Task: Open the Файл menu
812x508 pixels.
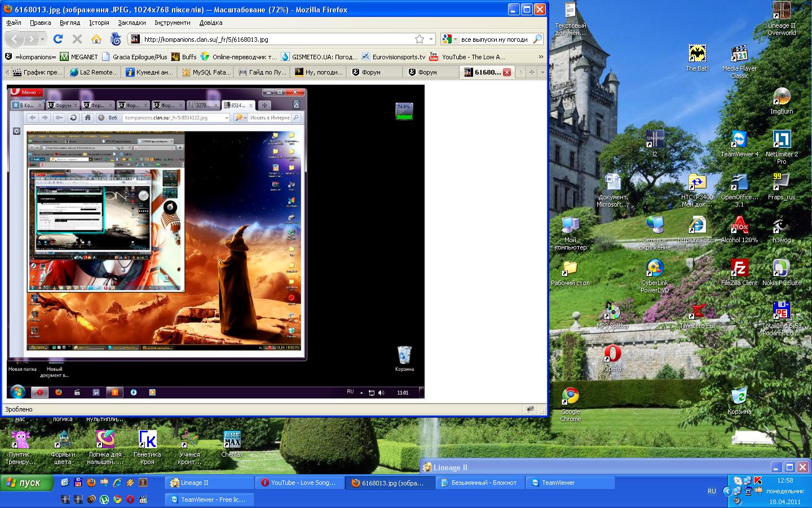Action: (14, 23)
